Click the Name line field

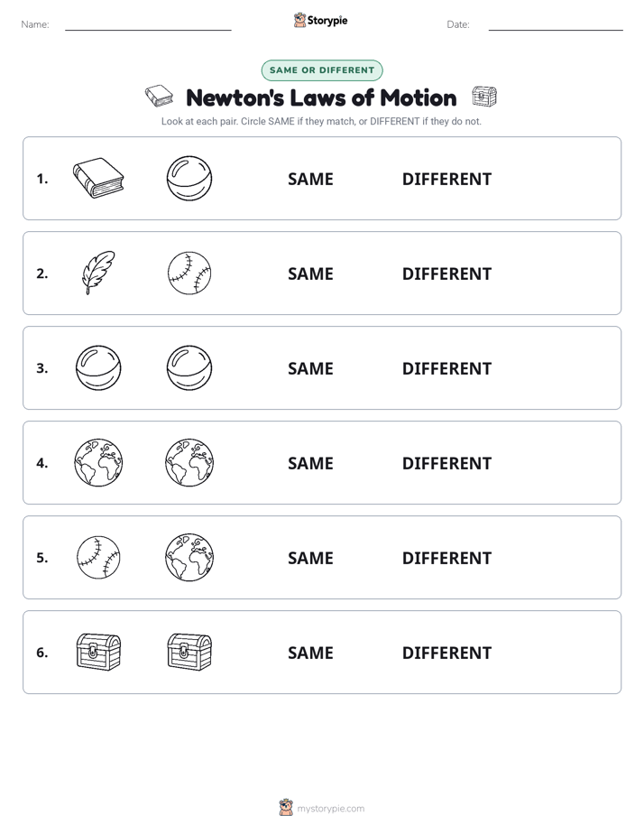148,24
